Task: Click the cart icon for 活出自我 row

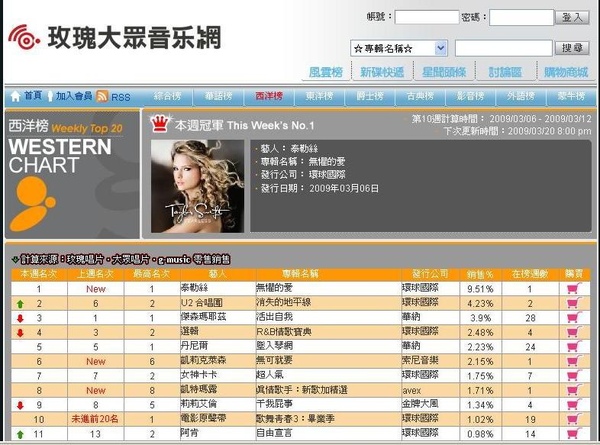Action: 574,318
